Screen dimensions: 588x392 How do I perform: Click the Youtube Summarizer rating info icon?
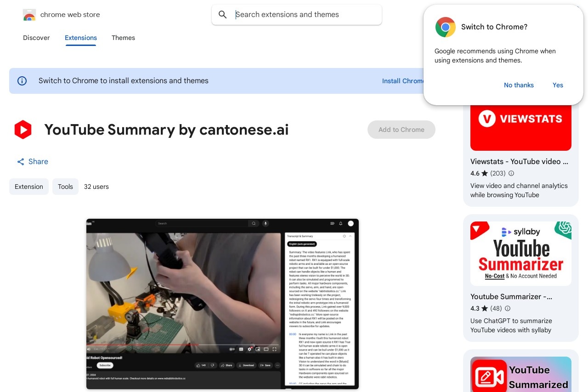click(x=508, y=309)
